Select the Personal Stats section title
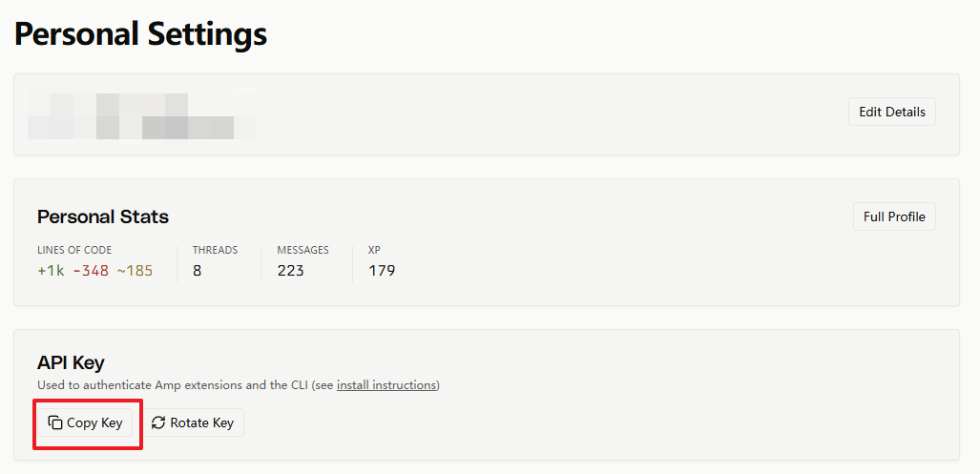The width and height of the screenshot is (980, 474). point(103,216)
